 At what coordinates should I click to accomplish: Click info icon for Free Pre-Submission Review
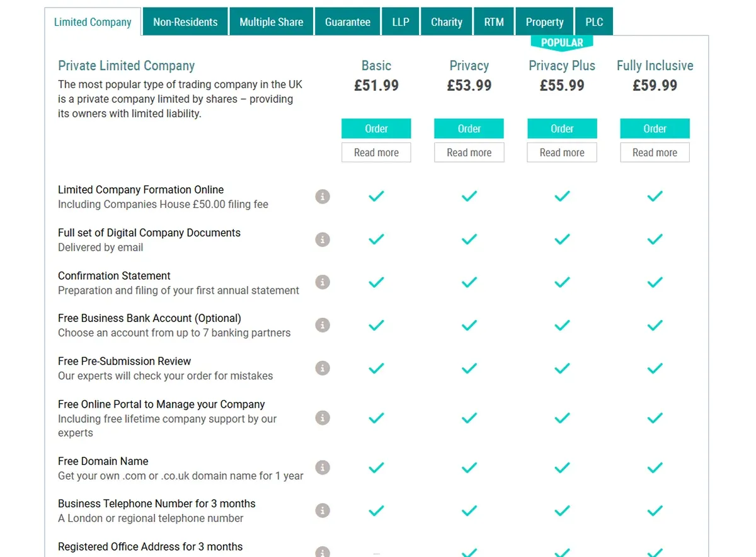[x=323, y=368]
